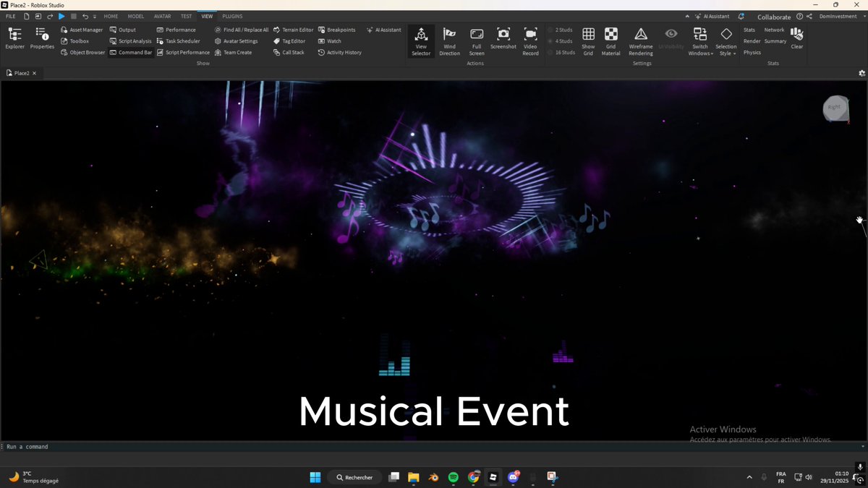Image resolution: width=868 pixels, height=488 pixels.
Task: Select the 2 Studs grid option
Action: [x=560, y=30]
